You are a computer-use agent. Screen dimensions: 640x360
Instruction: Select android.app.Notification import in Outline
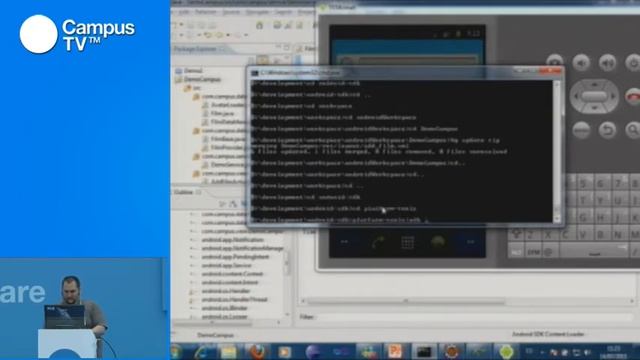(x=232, y=240)
